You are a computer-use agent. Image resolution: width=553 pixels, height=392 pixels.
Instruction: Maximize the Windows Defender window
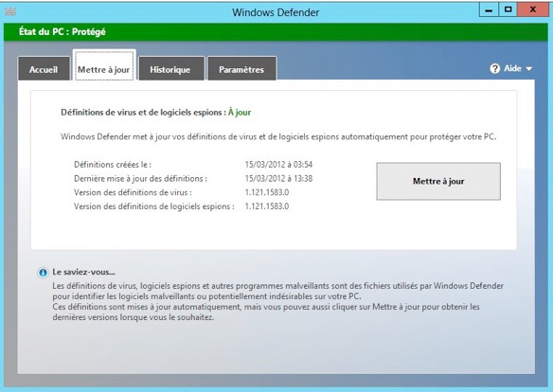508,9
